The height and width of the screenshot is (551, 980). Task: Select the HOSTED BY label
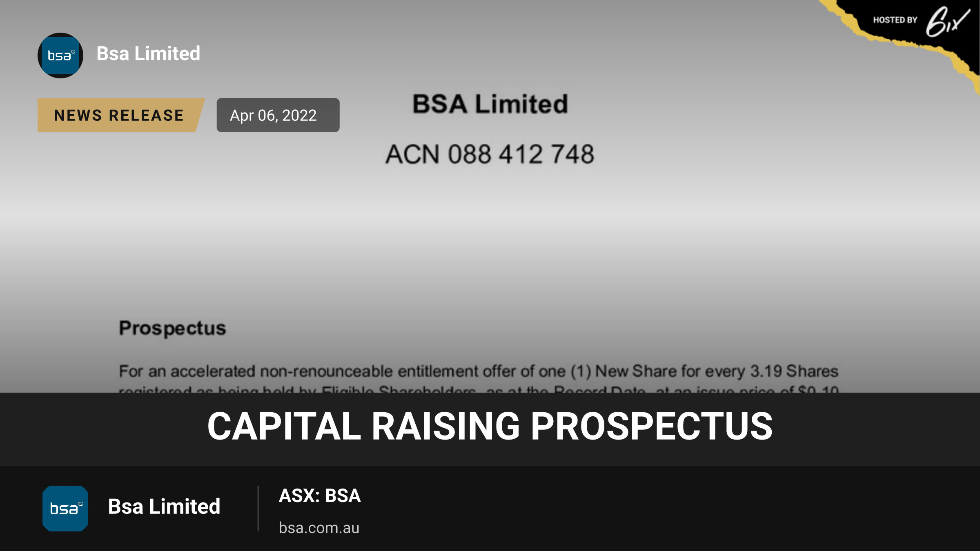coord(895,20)
